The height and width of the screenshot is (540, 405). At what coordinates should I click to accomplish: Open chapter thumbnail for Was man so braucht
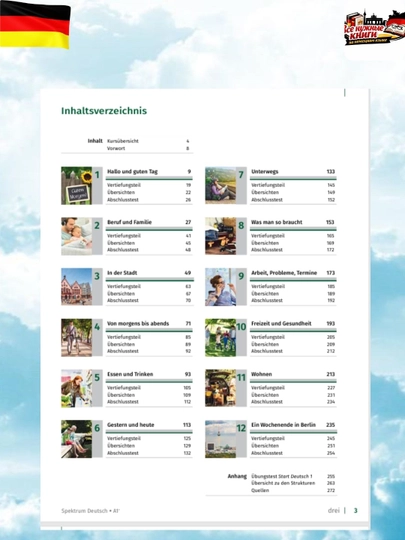click(221, 236)
